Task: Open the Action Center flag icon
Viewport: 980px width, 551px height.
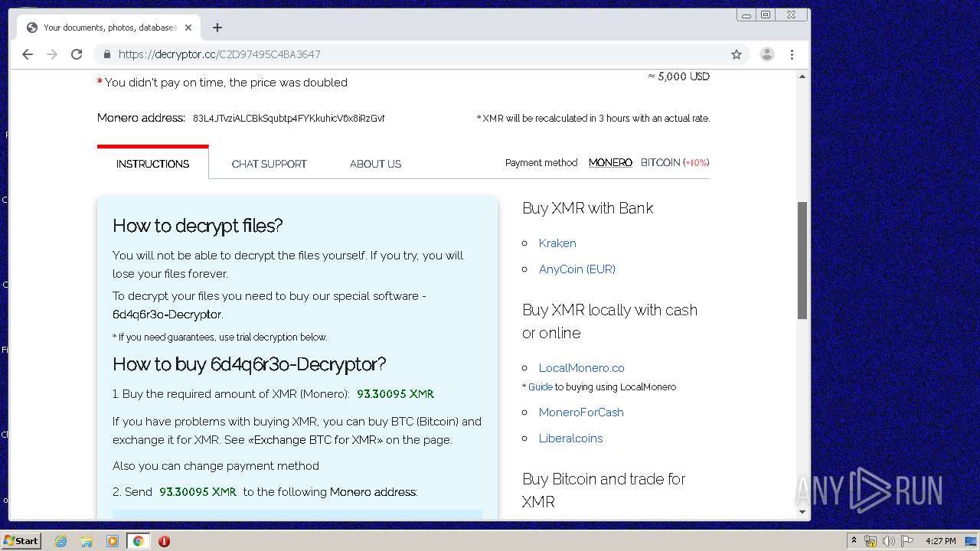Action: pyautogui.click(x=907, y=541)
